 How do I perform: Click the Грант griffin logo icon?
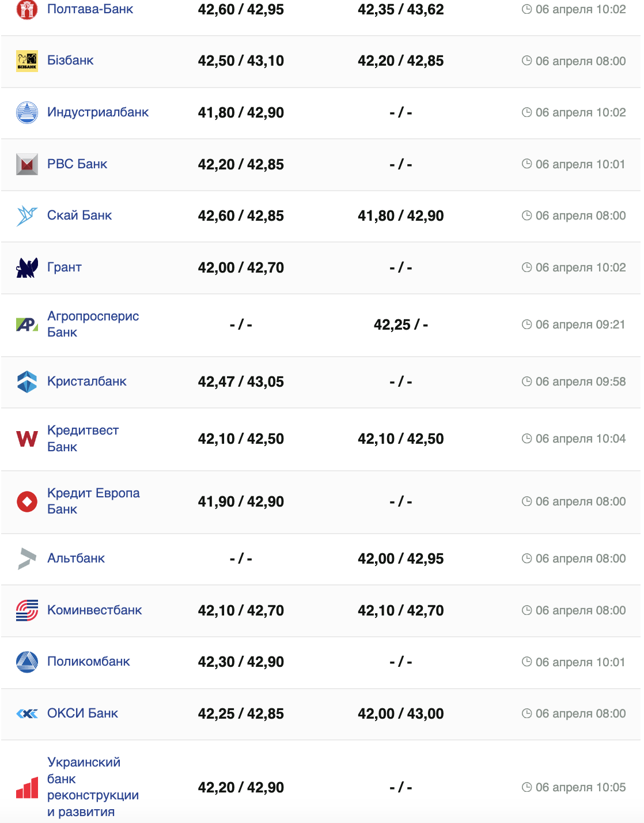(26, 267)
